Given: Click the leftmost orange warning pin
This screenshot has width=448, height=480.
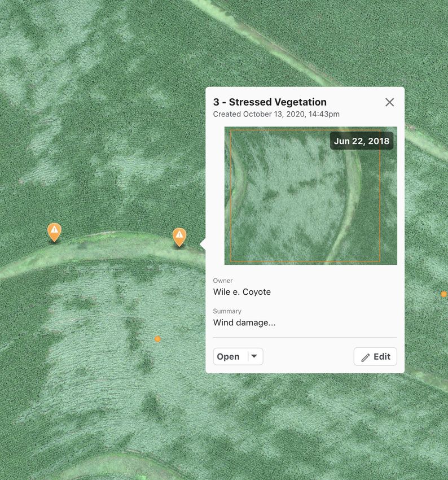Looking at the screenshot, I should (x=54, y=232).
